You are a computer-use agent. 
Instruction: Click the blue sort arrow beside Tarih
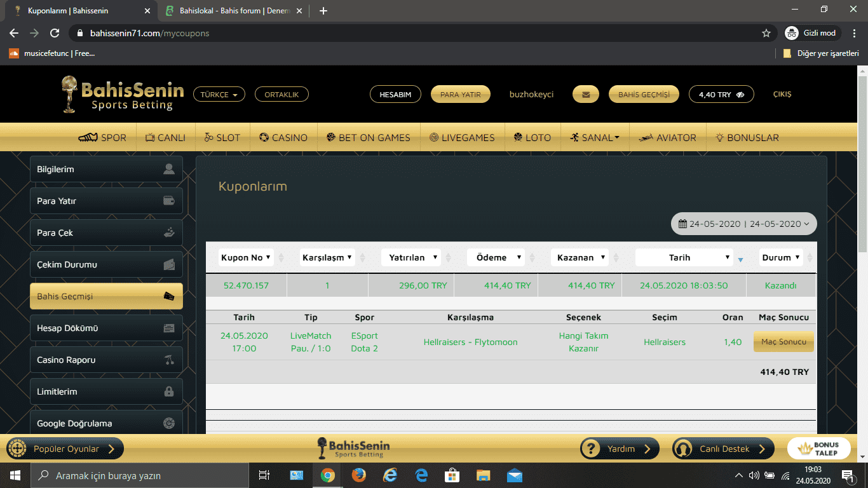pos(740,259)
